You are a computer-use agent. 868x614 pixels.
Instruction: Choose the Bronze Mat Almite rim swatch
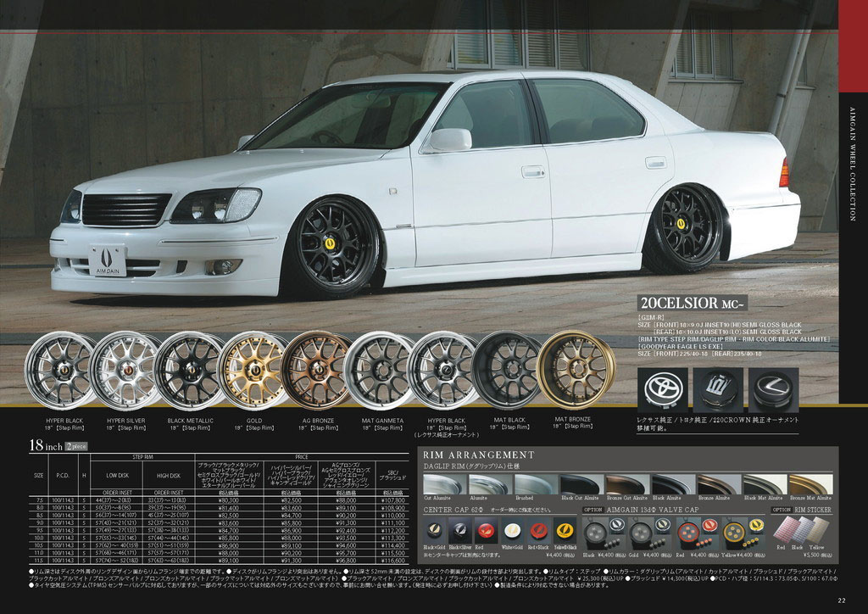[x=810, y=484]
